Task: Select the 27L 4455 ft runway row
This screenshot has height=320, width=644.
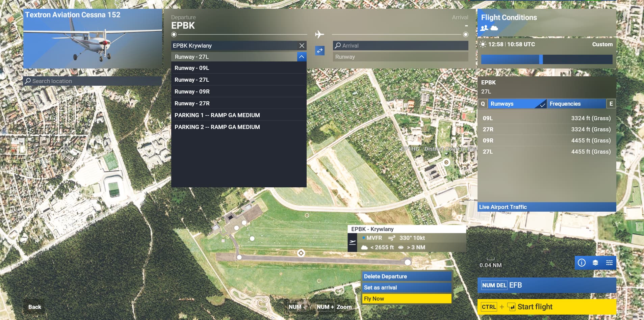Action: [x=547, y=152]
